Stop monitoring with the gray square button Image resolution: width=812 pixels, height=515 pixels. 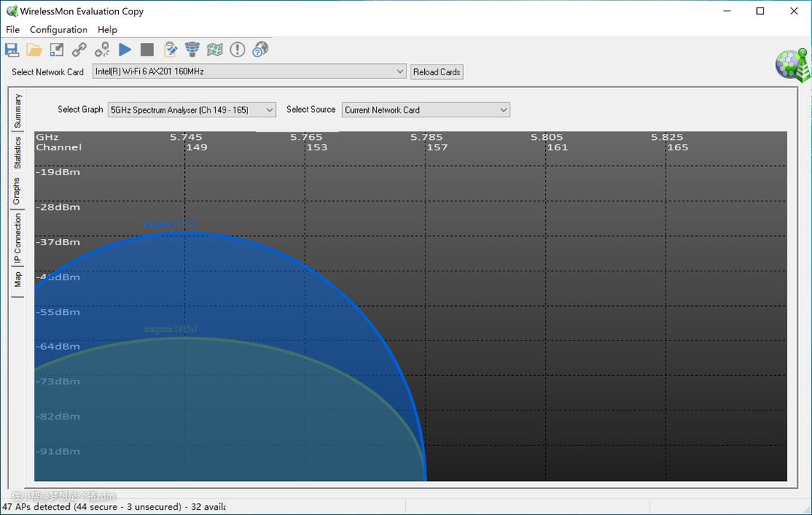point(147,50)
